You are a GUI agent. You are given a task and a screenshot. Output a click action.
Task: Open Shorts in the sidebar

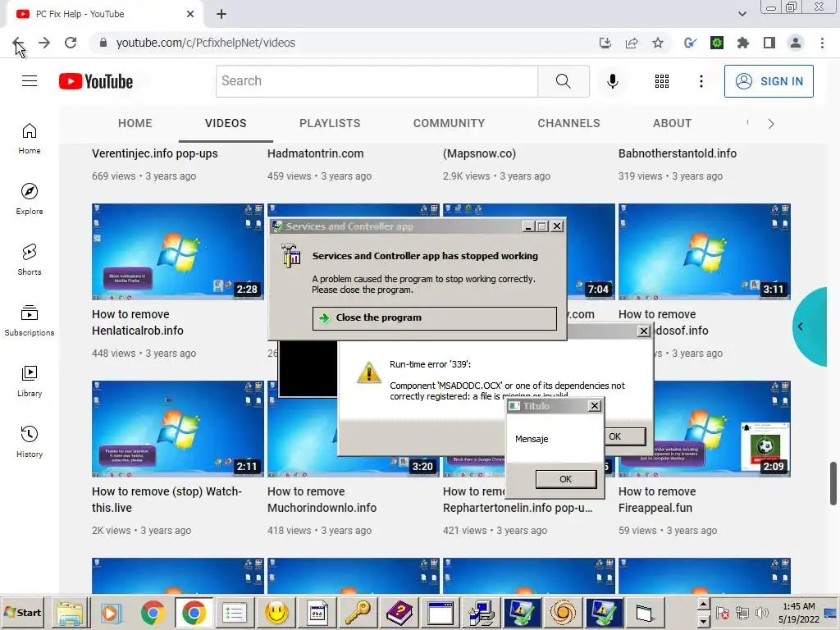30,260
